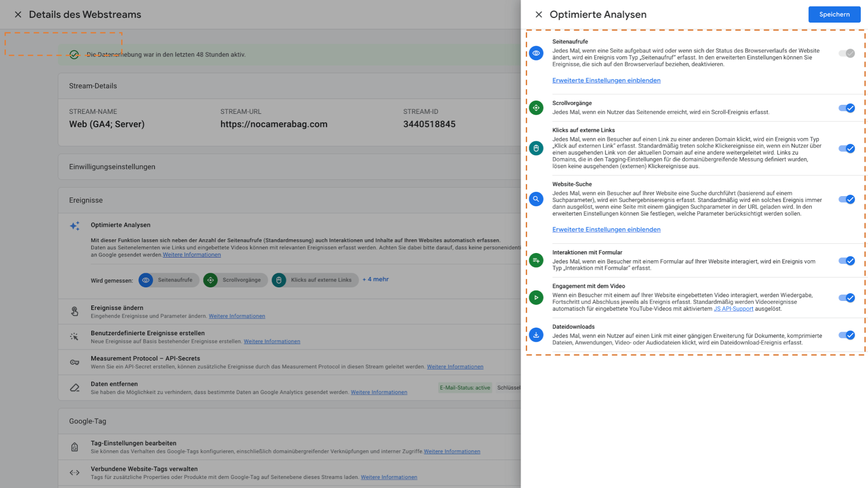Click the Dateidownloads download icon
The height and width of the screenshot is (488, 868).
[536, 335]
